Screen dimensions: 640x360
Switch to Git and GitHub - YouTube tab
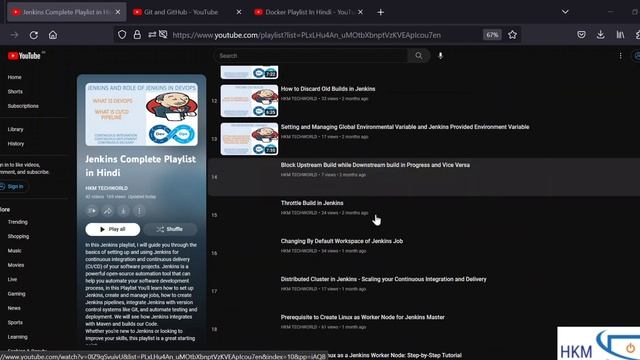(181, 12)
